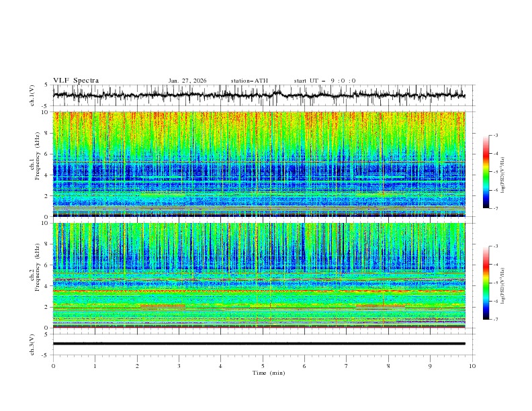
Task: Click the '-3' label on ch.1 colorbar
Action: tap(495, 135)
